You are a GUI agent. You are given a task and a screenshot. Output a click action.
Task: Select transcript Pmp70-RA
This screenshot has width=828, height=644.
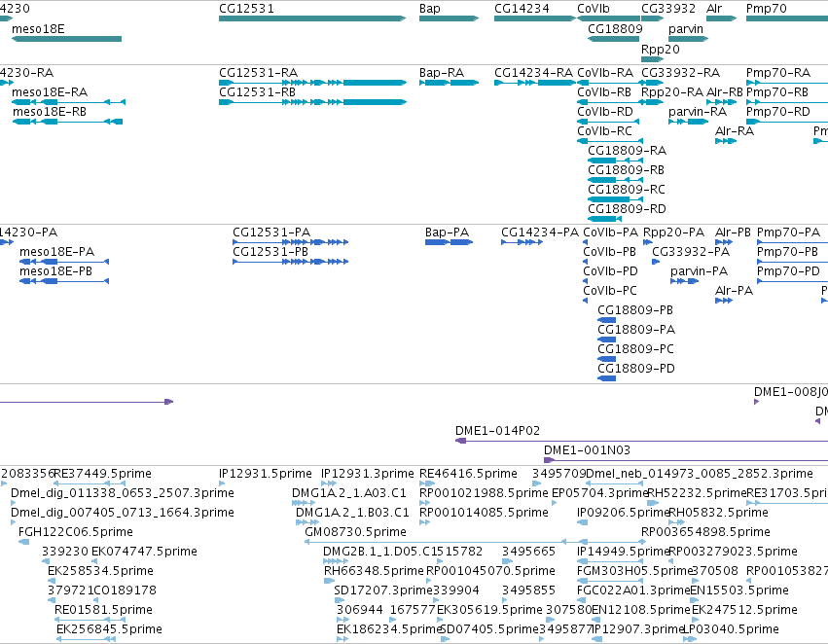tap(777, 73)
